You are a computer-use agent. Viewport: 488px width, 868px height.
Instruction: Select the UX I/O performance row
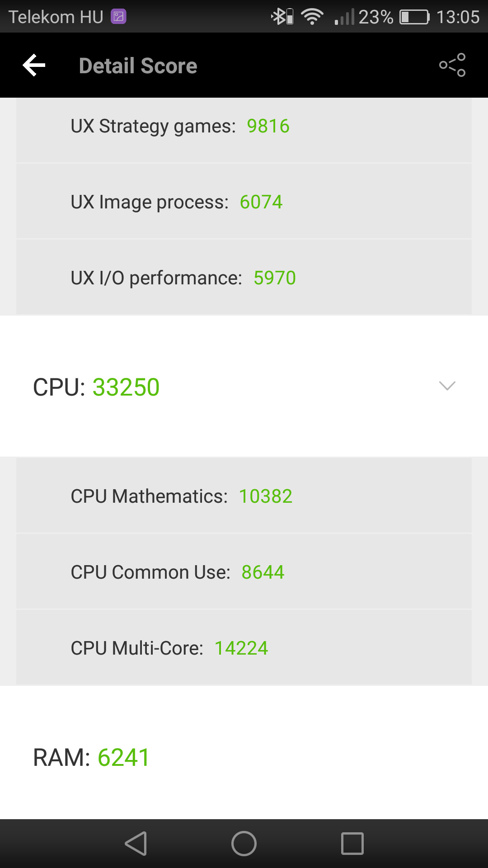click(x=244, y=278)
